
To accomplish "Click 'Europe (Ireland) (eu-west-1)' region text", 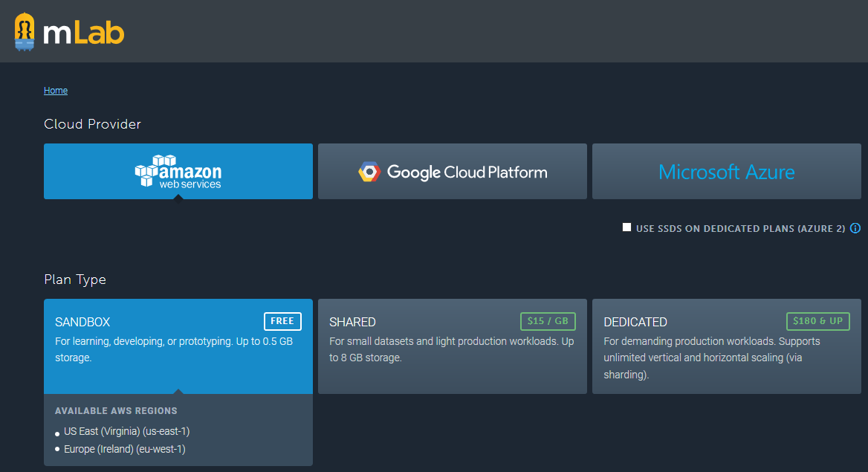I will pos(125,449).
